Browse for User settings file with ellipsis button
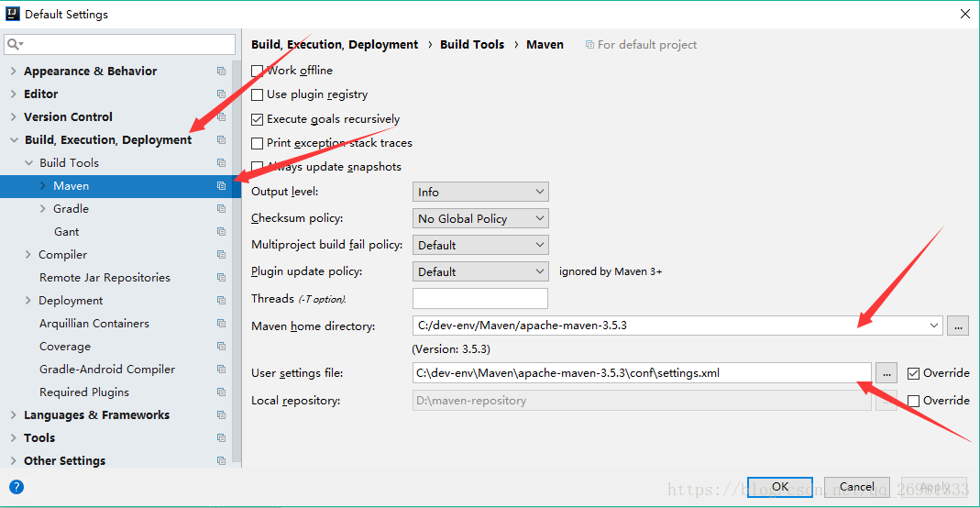This screenshot has width=980, height=508. [x=886, y=373]
